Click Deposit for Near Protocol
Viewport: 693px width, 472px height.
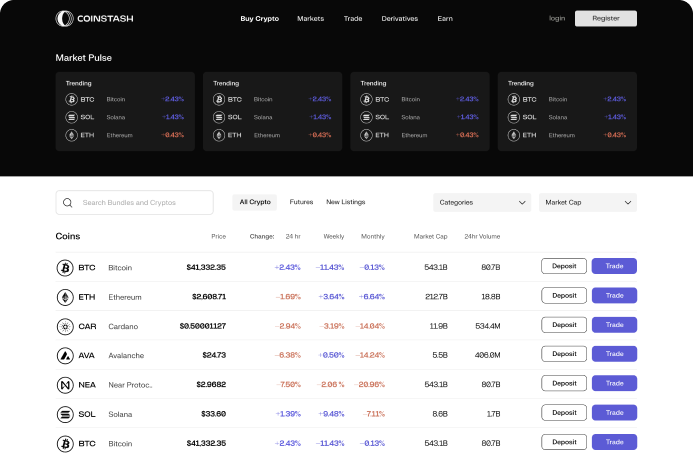[564, 384]
